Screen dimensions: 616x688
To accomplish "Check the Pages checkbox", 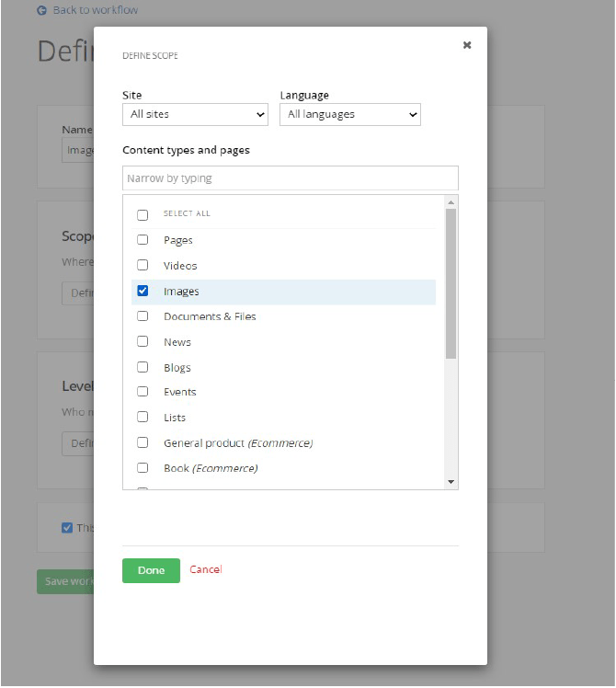I will pos(143,240).
